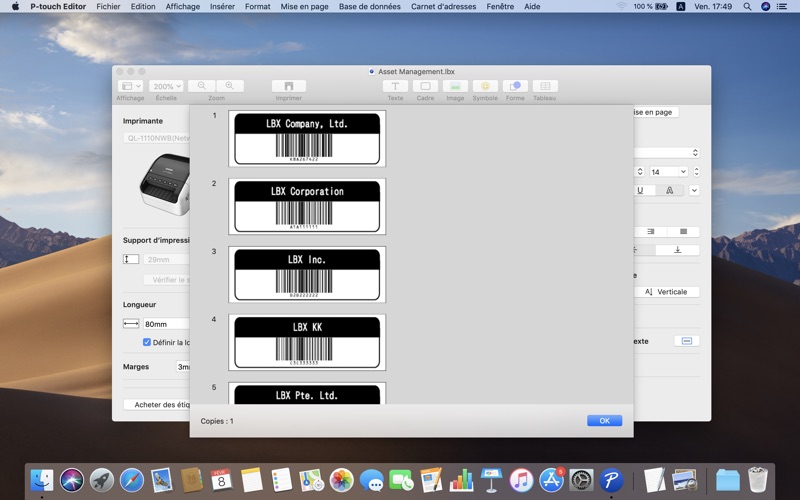Select the 'LBX Pte. Ltd.' label preview
Image resolution: width=800 pixels, height=500 pixels.
click(307, 393)
